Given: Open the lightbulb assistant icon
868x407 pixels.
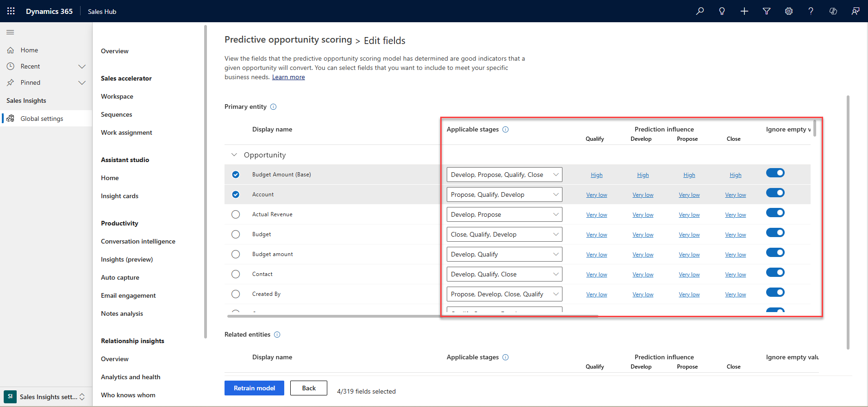Looking at the screenshot, I should tap(722, 11).
